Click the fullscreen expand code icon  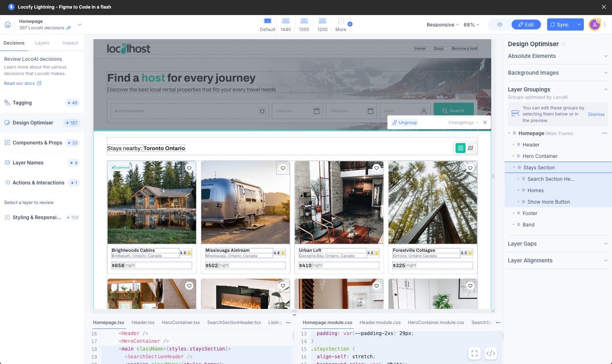(x=475, y=353)
